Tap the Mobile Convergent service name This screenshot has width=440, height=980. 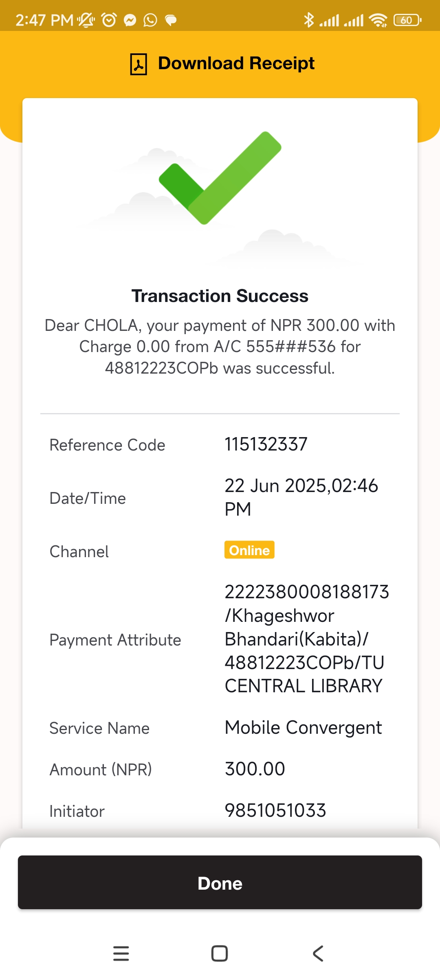click(x=304, y=727)
